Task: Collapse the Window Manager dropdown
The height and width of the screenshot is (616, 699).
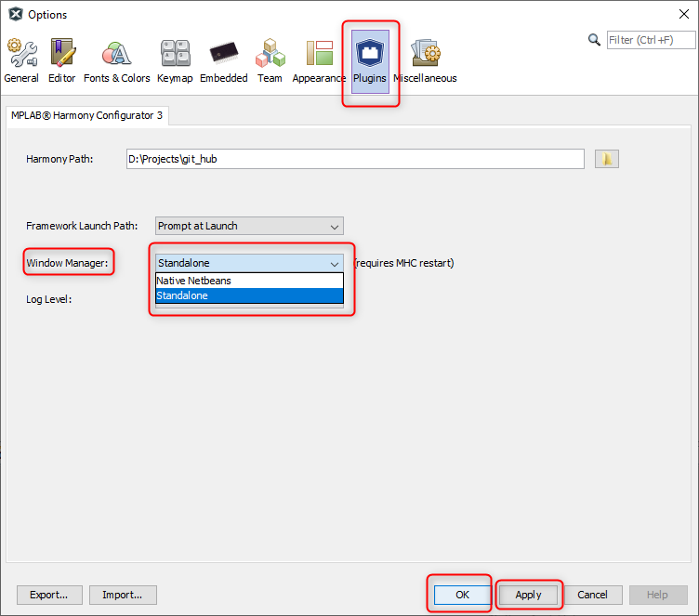Action: [334, 263]
